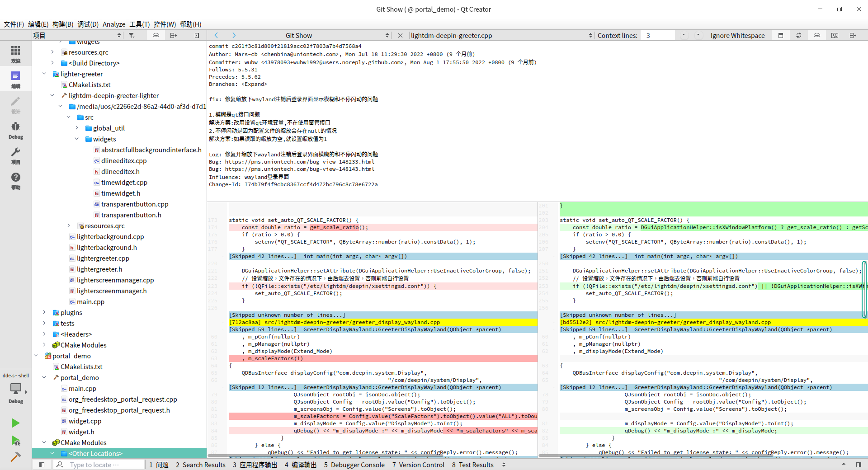Toggle left sidebar visibility button
This screenshot has width=868, height=470.
point(42,465)
